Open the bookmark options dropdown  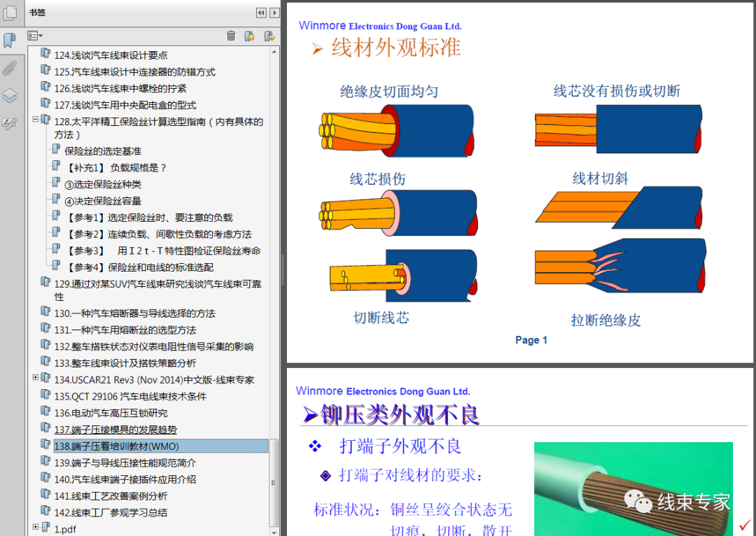pos(32,35)
